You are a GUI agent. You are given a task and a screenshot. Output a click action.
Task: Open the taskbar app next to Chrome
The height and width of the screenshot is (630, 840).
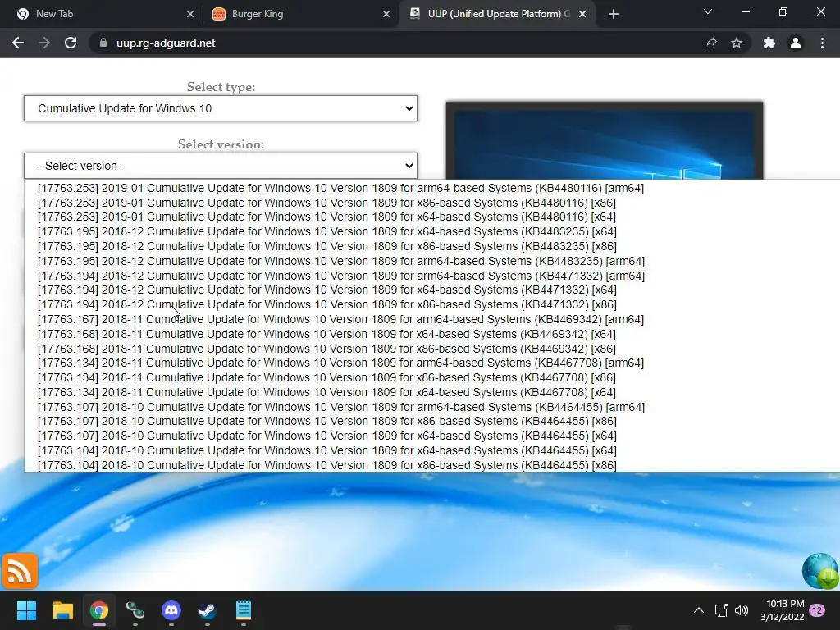tap(135, 610)
